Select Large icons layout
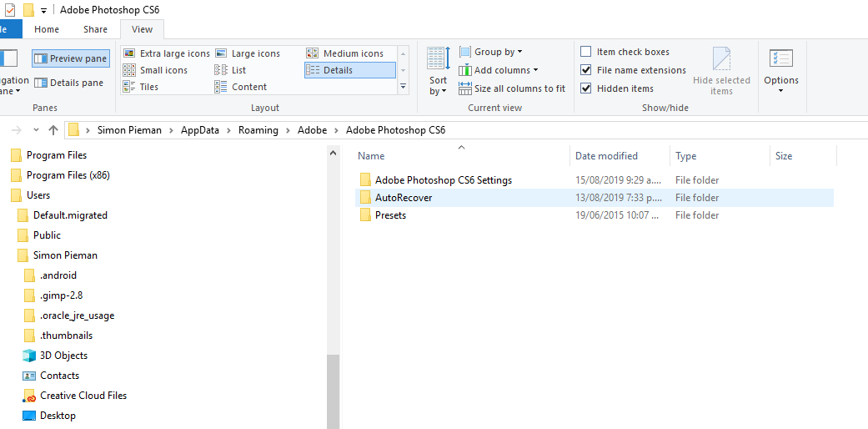This screenshot has width=868, height=429. 248,53
